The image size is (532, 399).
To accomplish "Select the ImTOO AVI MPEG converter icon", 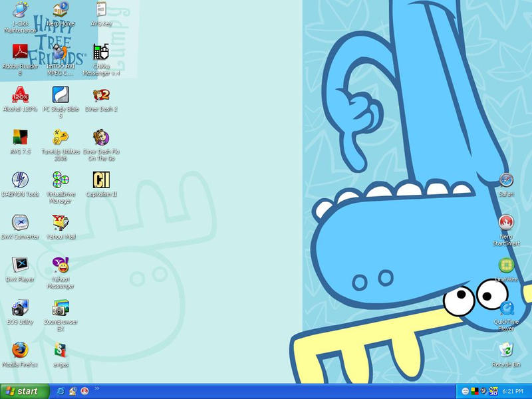I will (x=61, y=52).
